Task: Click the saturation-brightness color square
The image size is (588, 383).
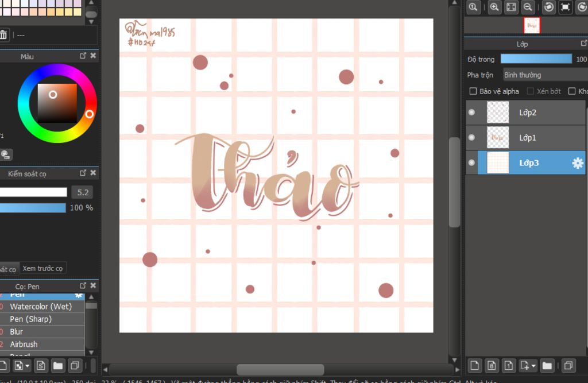Action: 57,103
